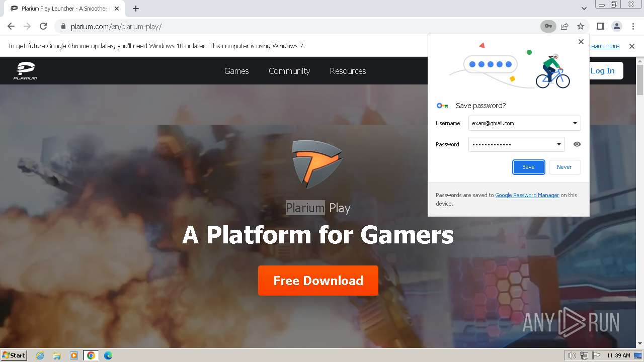
Task: Launch Internet Explorer from taskbar
Action: pos(40,355)
